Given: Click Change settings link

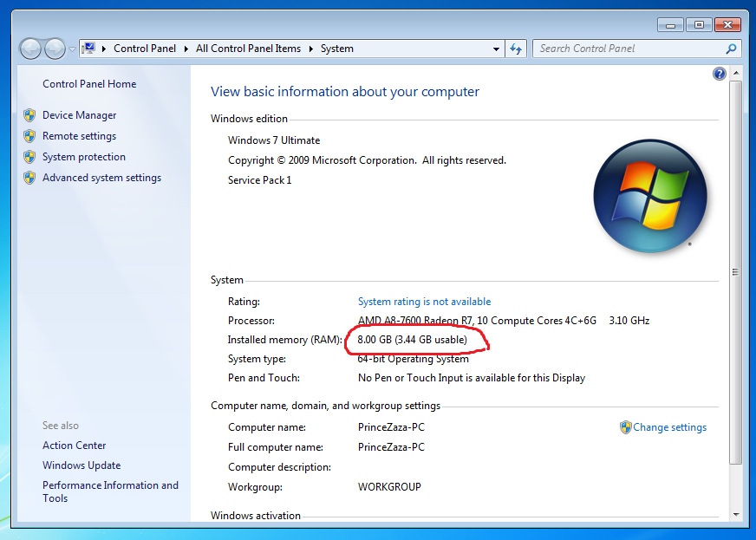Looking at the screenshot, I should pos(669,427).
